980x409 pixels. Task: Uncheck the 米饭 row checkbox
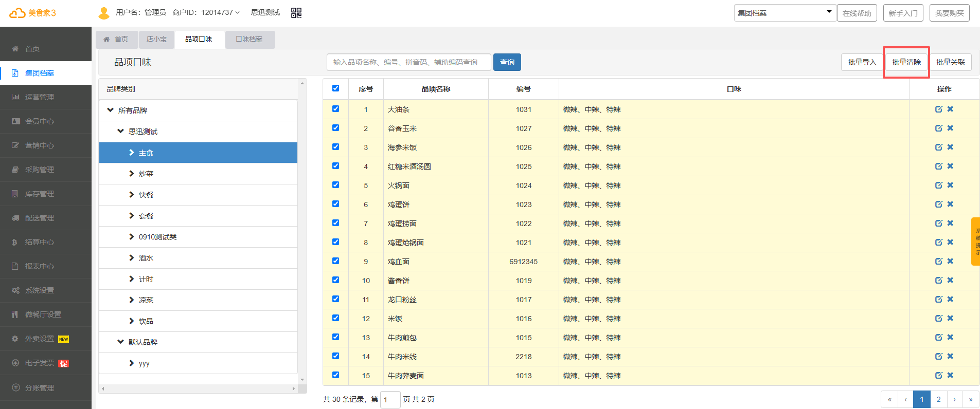pos(335,318)
